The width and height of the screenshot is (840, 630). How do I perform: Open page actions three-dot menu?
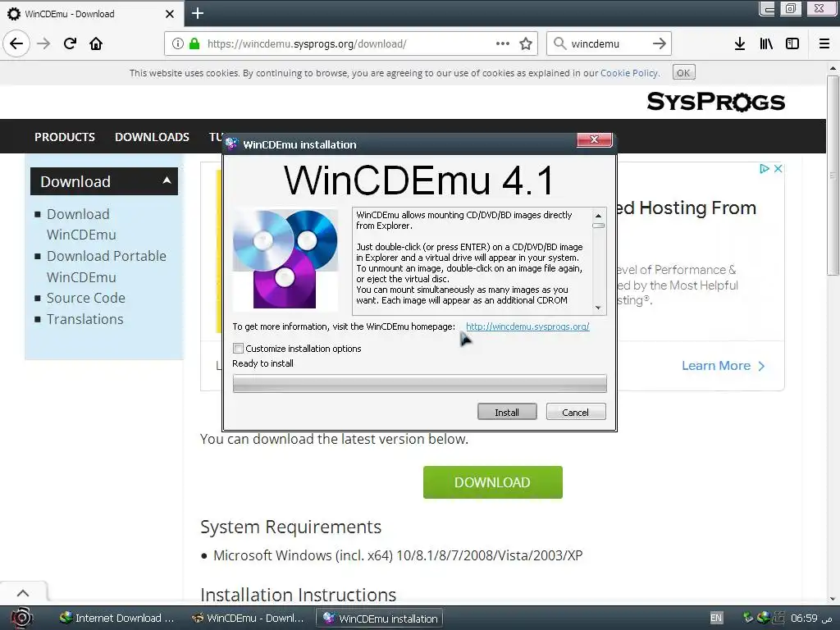point(503,43)
